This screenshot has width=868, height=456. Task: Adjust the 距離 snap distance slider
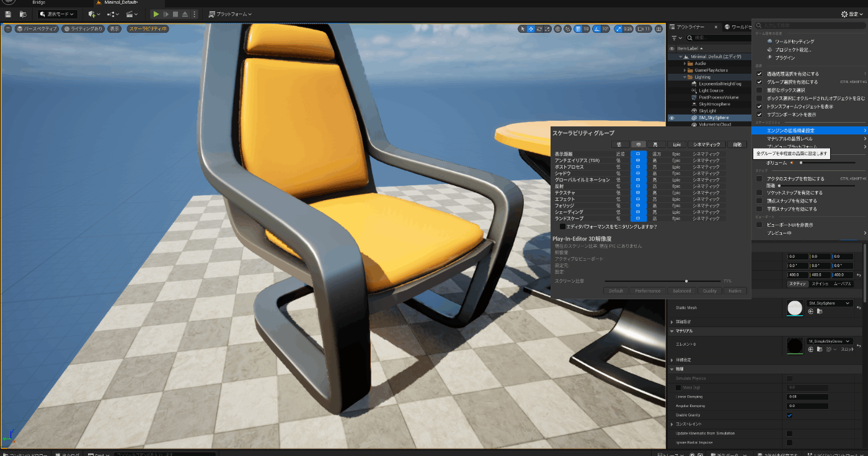pos(817,185)
